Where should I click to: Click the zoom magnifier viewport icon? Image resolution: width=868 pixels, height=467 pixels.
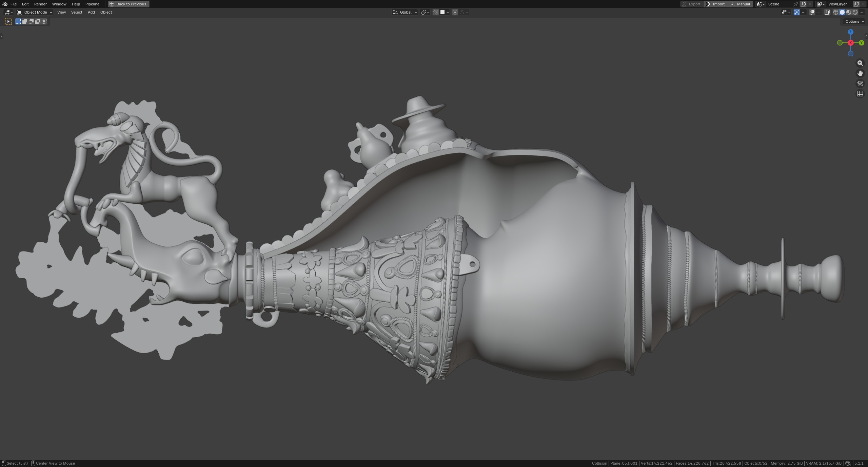[x=860, y=63]
